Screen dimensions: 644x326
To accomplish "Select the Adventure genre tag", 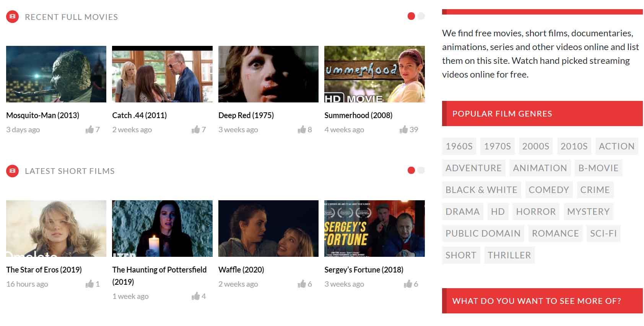I will point(474,168).
